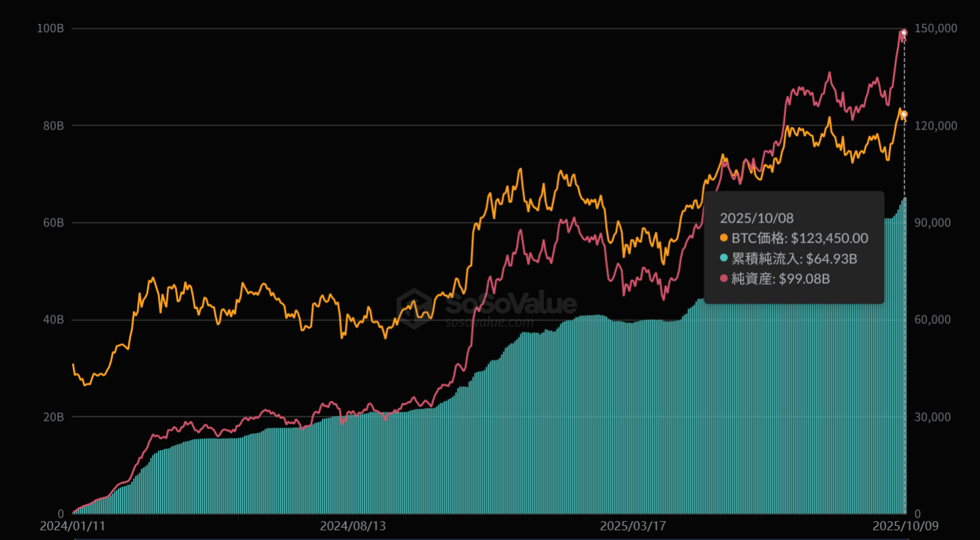The image size is (980, 540).
Task: Click the 2024/01/11 start date label
Action: tap(72, 526)
